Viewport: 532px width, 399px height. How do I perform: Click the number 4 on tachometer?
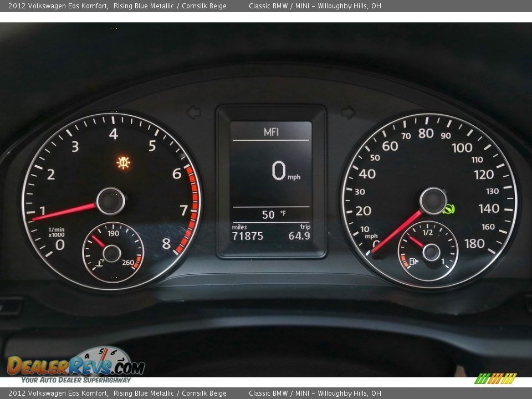click(113, 134)
